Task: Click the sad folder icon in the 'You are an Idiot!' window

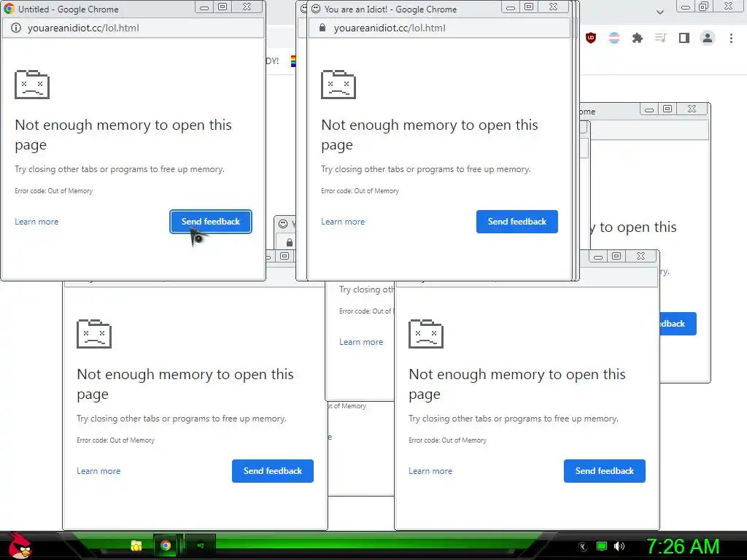Action: pos(338,85)
